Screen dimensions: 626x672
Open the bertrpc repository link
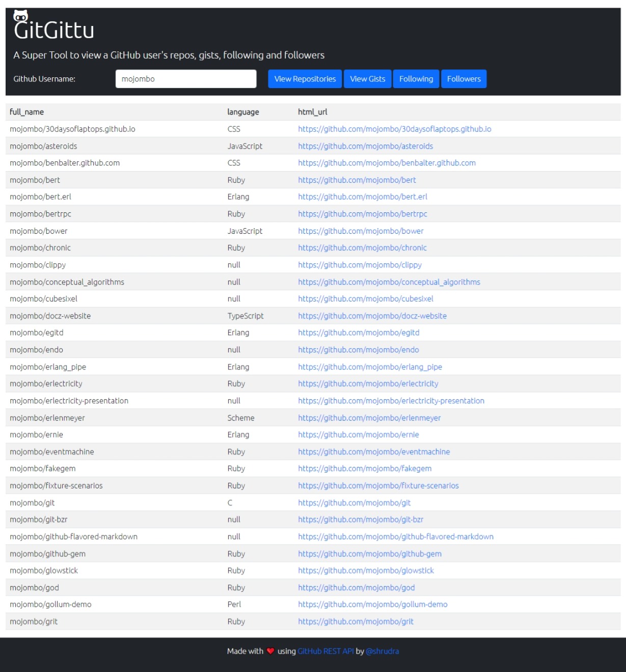[363, 214]
